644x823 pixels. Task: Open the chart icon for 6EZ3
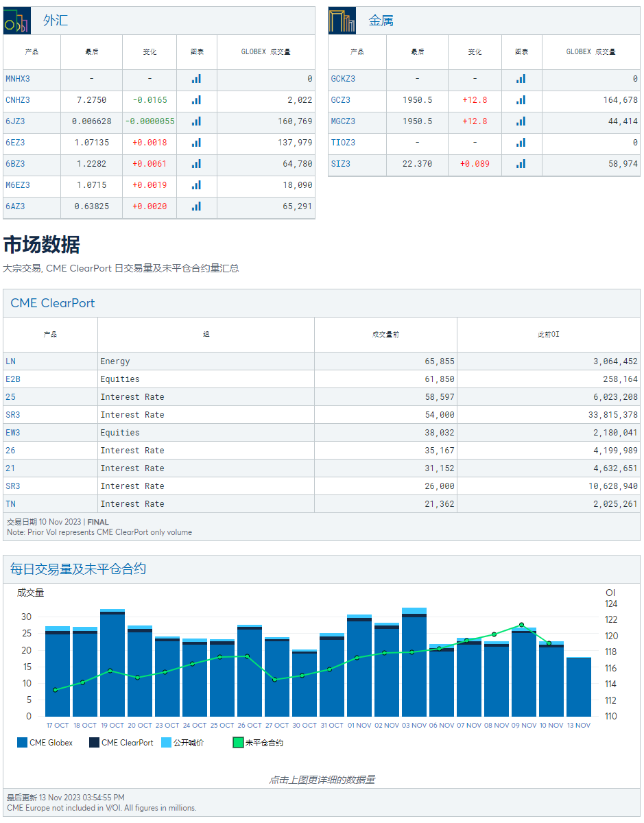(x=197, y=143)
